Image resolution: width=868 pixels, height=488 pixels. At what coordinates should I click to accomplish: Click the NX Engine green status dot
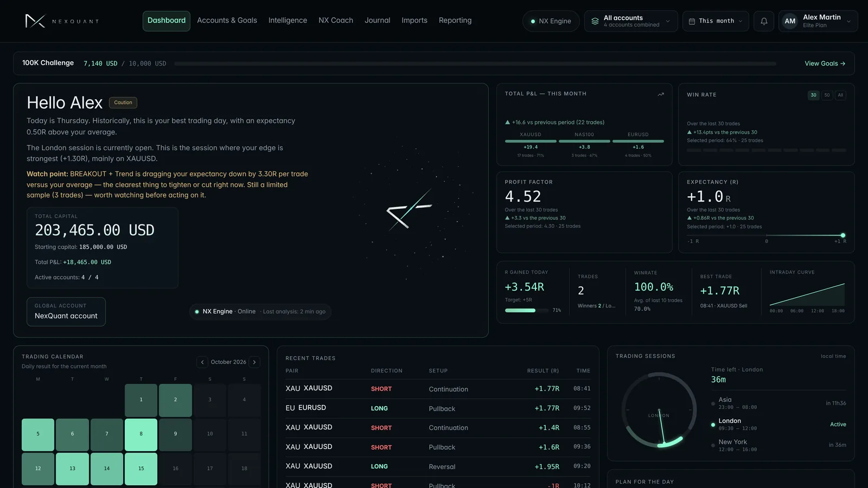533,21
